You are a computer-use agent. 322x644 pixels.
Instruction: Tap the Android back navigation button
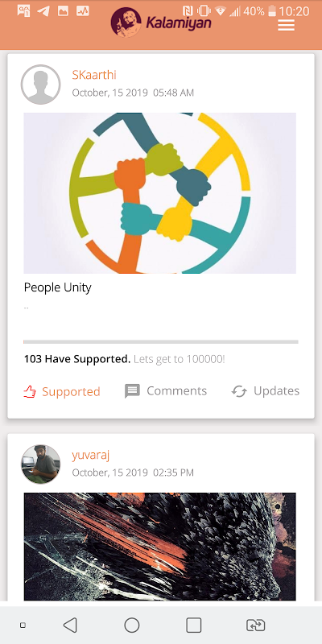70,625
